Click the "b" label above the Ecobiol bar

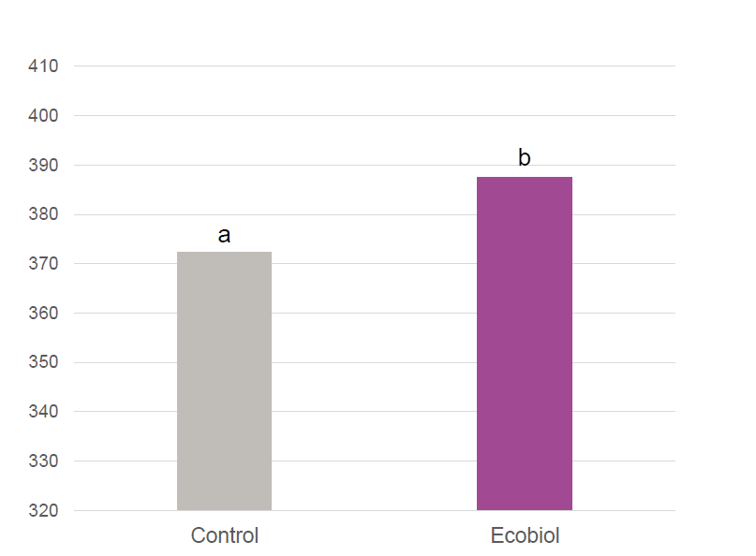[524, 158]
